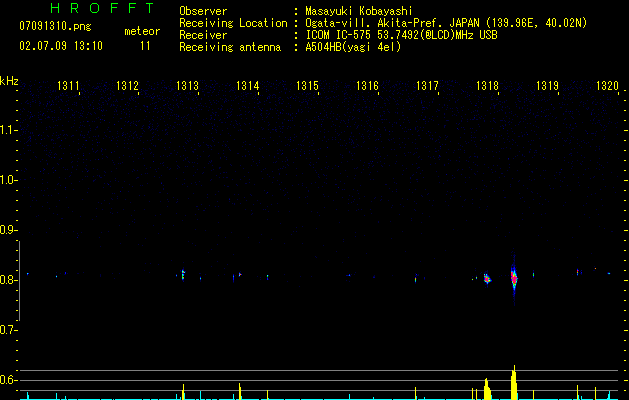Click the meteor count 11

pyautogui.click(x=145, y=46)
